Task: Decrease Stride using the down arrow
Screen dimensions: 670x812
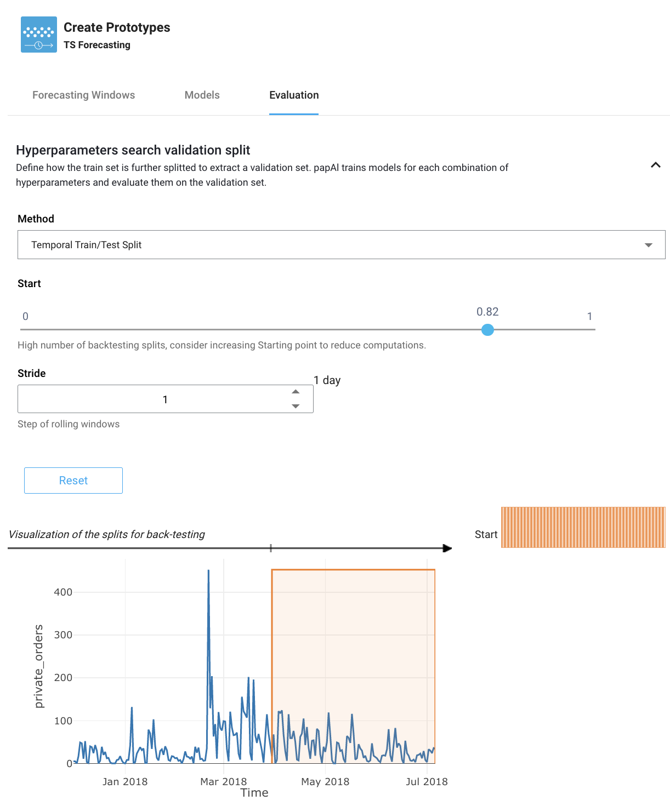Action: (296, 407)
